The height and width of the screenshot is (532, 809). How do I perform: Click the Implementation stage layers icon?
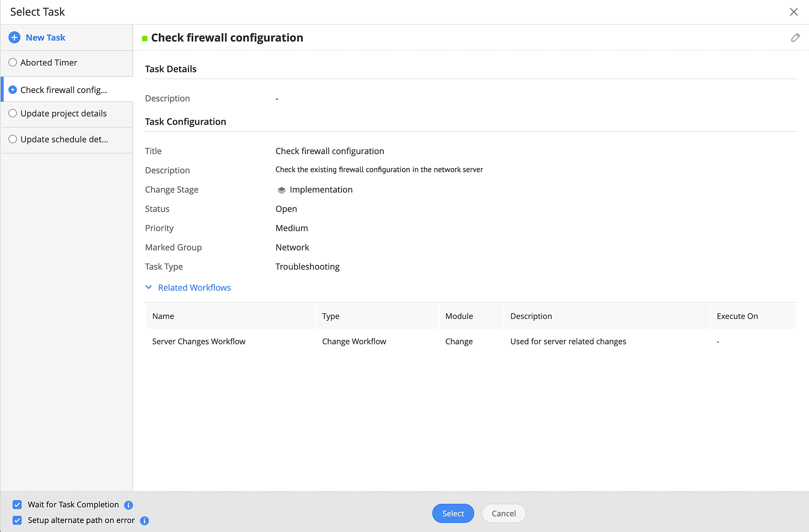pyautogui.click(x=282, y=190)
